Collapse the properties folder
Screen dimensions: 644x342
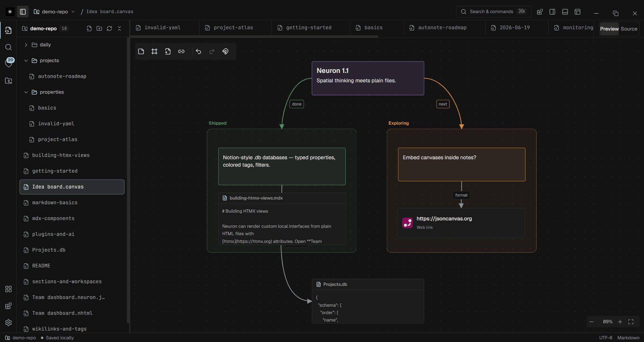pos(72,92)
